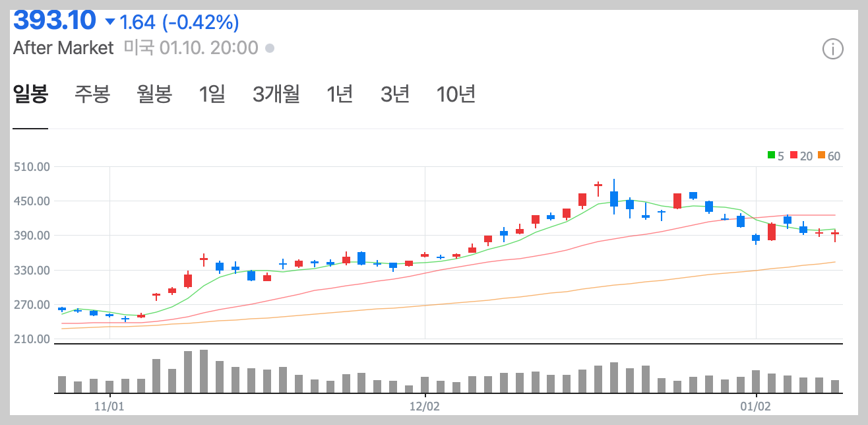The image size is (868, 425).
Task: Click the 270.00 y-axis label
Action: tap(32, 305)
